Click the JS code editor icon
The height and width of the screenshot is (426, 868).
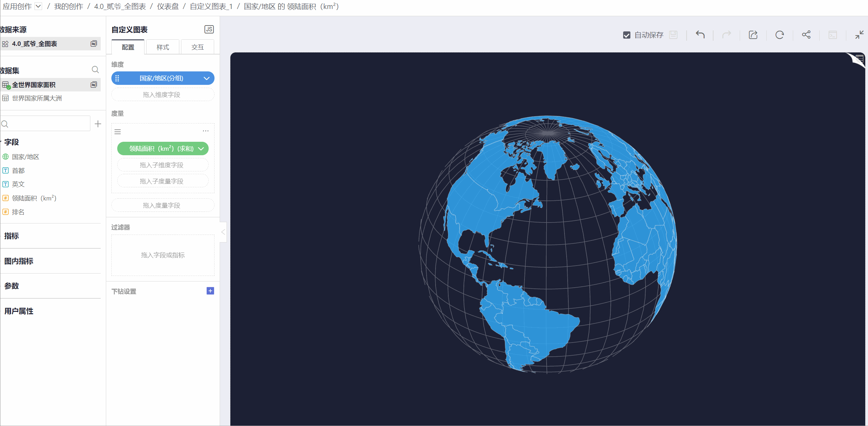click(x=209, y=29)
